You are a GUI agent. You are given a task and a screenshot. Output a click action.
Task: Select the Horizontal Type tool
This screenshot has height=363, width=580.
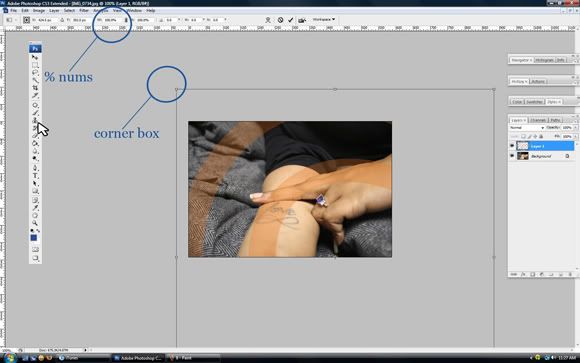[x=35, y=176]
